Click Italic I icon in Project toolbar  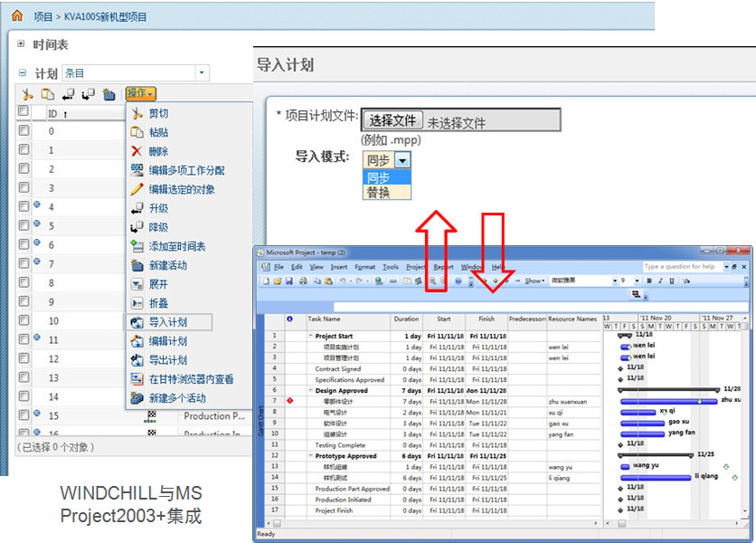[660, 281]
